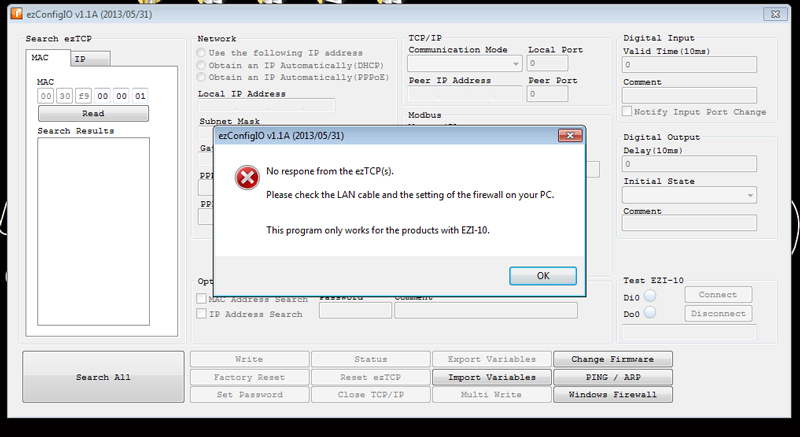Viewport: 800px width, 437px height.
Task: Select Obtain an IP Automatically(DHCP) option
Action: [x=202, y=65]
